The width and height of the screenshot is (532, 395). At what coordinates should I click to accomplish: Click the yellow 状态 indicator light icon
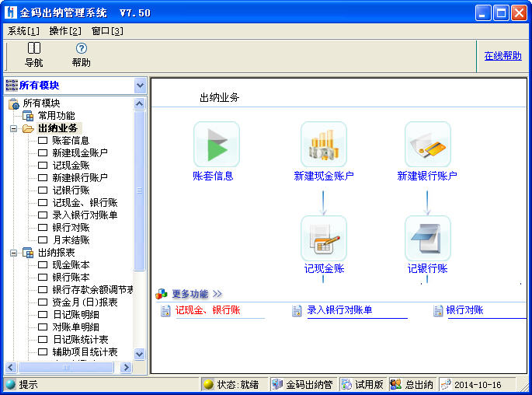click(x=208, y=384)
